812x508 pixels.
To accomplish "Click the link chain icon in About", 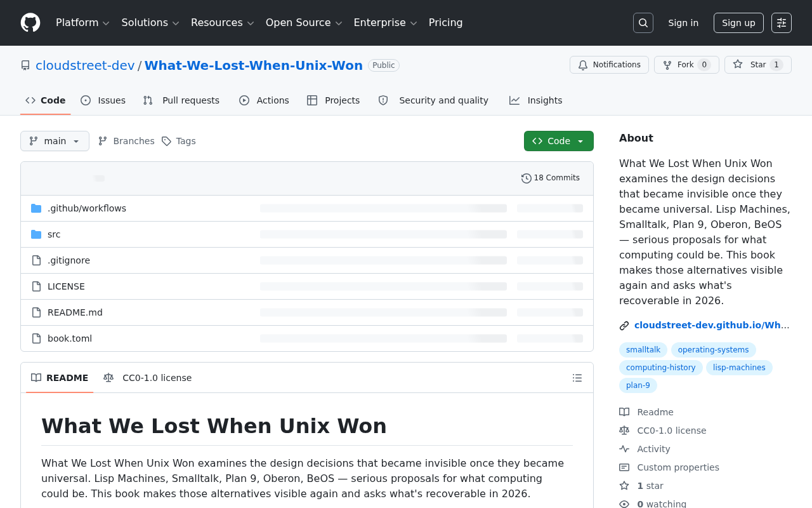I will click(624, 326).
